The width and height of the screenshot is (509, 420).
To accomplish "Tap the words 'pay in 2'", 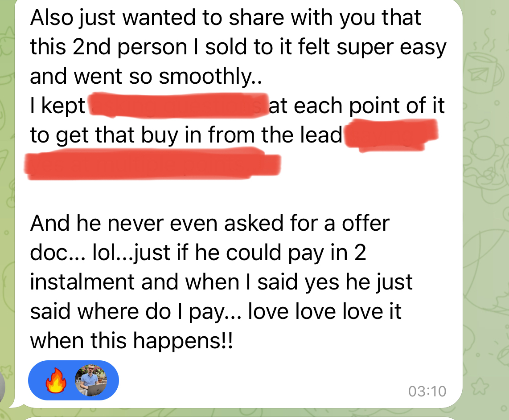I will tap(327, 253).
